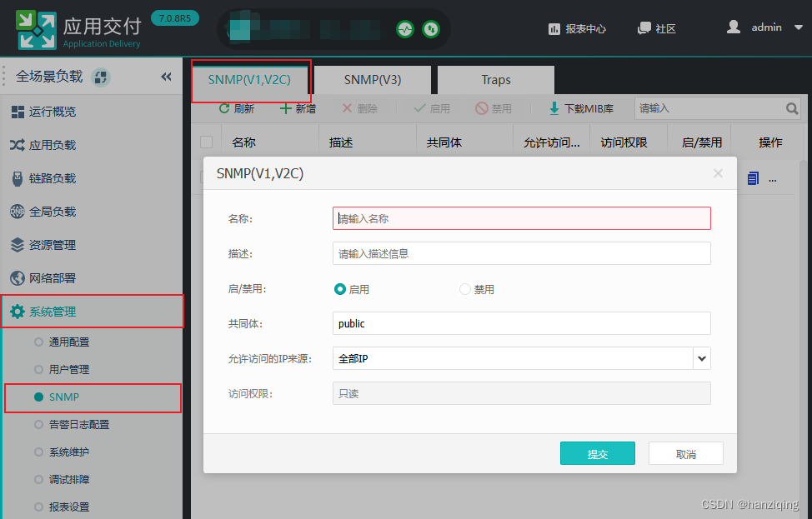
Task: Click the 名称 name input field
Action: 522,218
